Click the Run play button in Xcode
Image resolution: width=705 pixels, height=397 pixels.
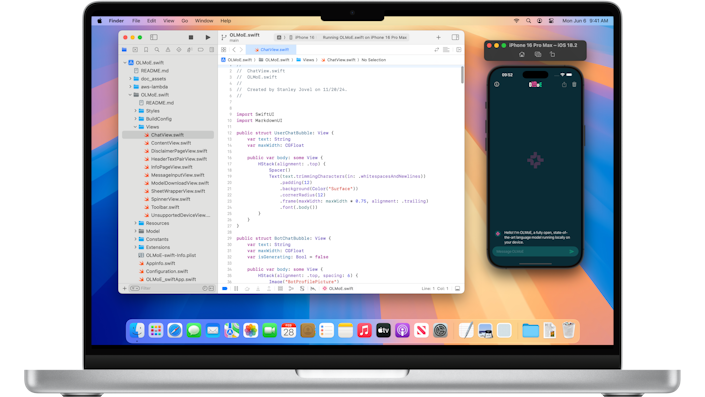pos(208,37)
